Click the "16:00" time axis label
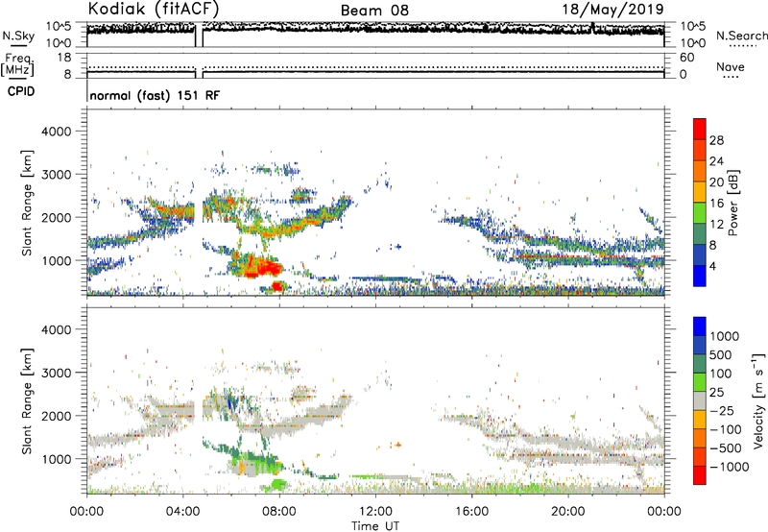Viewport: 768px width, 532px height. [x=471, y=512]
